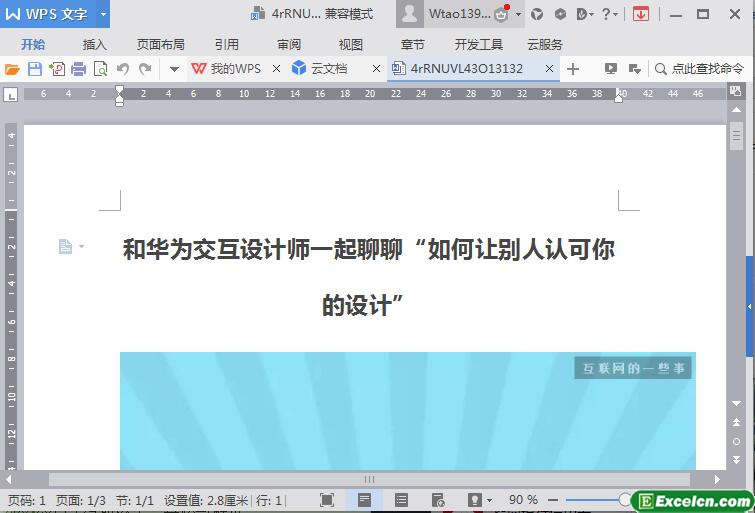Click the print icon

click(78, 69)
